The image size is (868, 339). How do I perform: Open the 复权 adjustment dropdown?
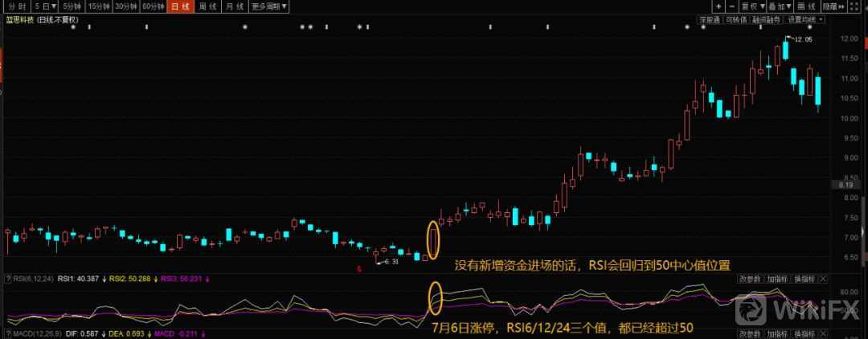click(753, 6)
